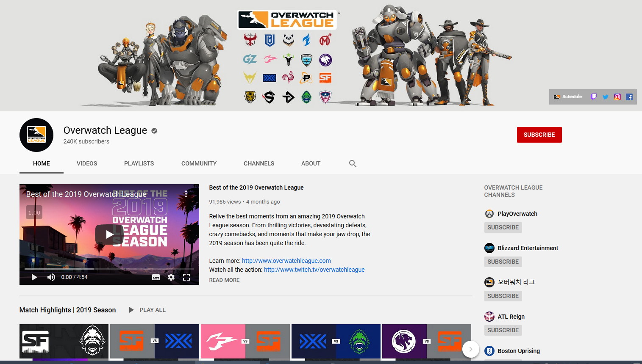Open the overwatchleague.com link
The width and height of the screenshot is (642, 364).
pyautogui.click(x=286, y=261)
